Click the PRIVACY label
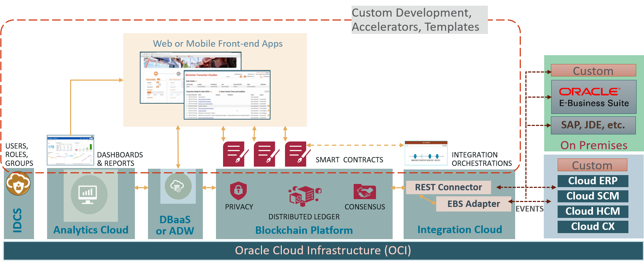644x266 pixels. click(x=239, y=207)
